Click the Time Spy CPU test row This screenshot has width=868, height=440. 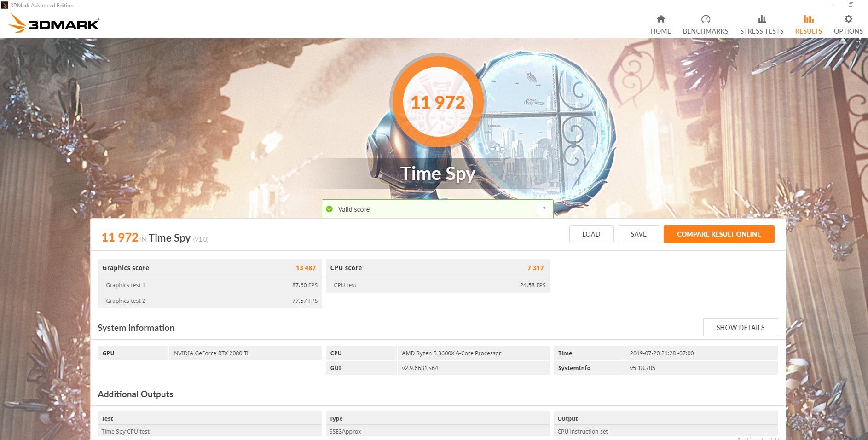click(210, 431)
